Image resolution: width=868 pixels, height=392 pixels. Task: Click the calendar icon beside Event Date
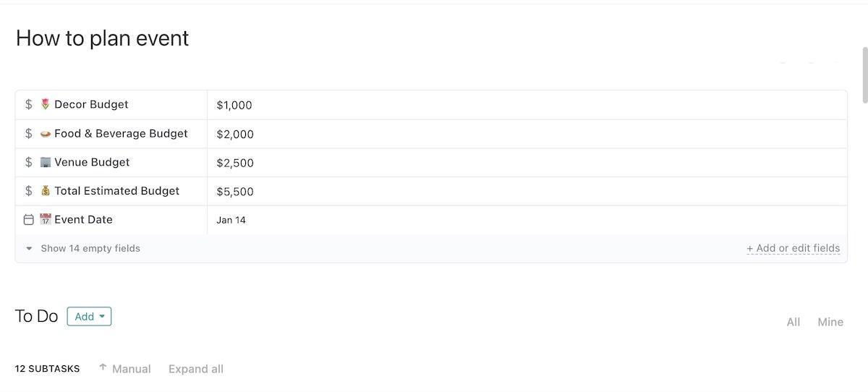pos(29,220)
